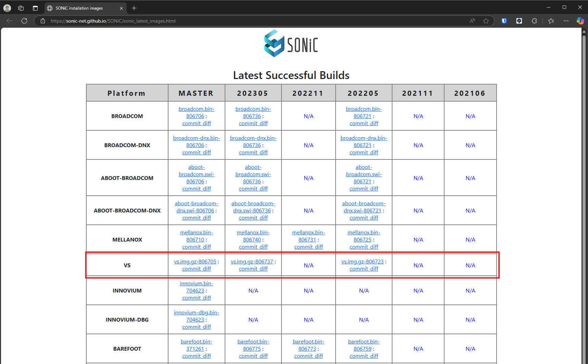Open innovium-dbg.bin-704623 master build link
The height and width of the screenshot is (364, 588).
point(196,316)
